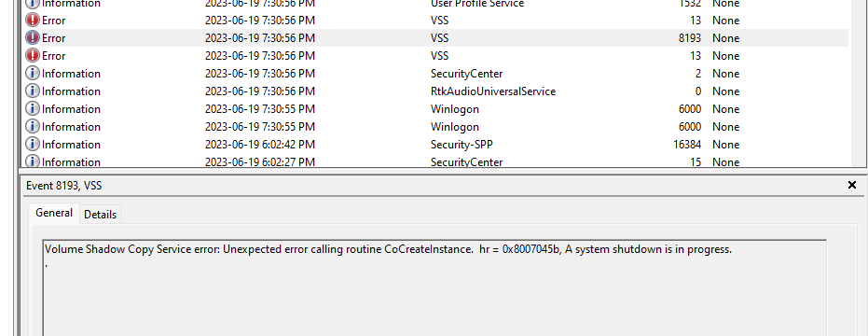The image size is (868, 336).
Task: Select the Security-SPP event 16384 row
Action: click(x=434, y=144)
